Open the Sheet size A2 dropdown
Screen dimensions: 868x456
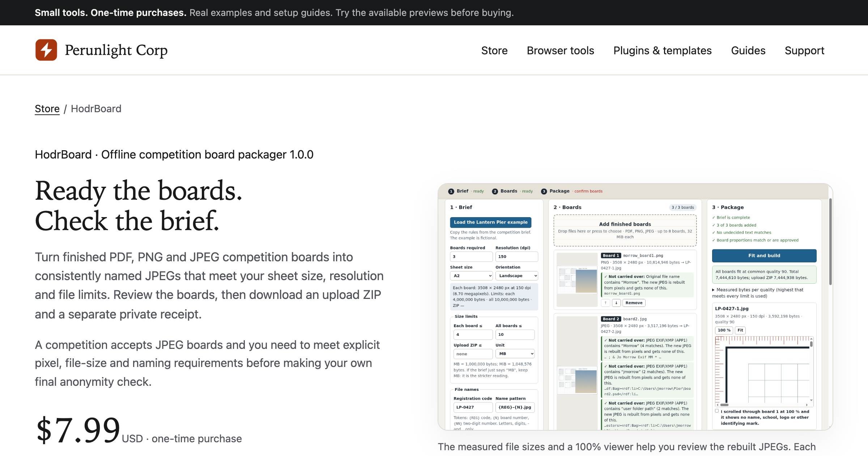pyautogui.click(x=471, y=276)
